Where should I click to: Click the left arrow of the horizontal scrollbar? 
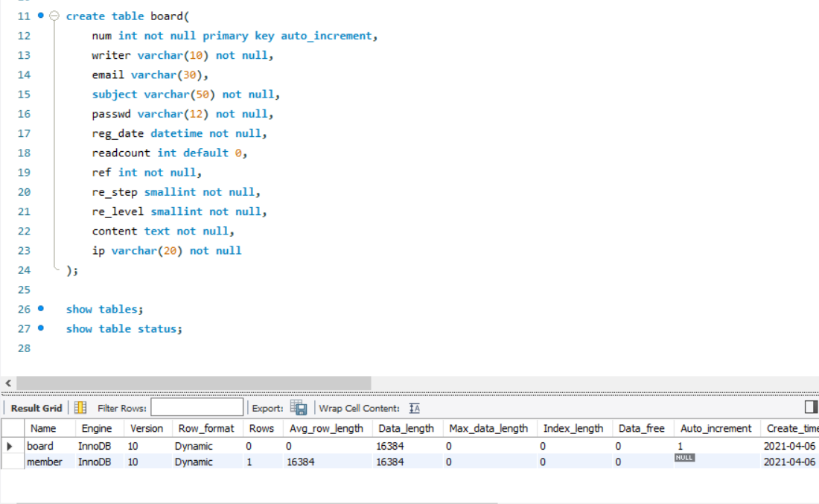8,383
